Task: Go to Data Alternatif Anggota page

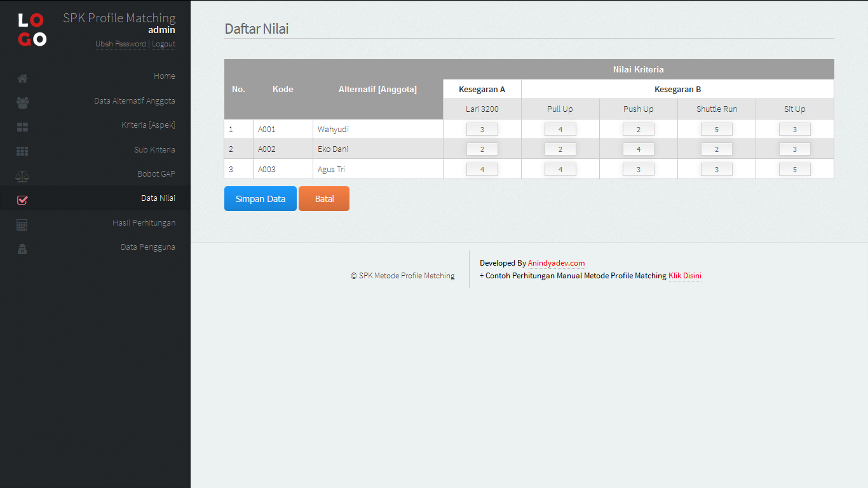Action: pos(135,101)
